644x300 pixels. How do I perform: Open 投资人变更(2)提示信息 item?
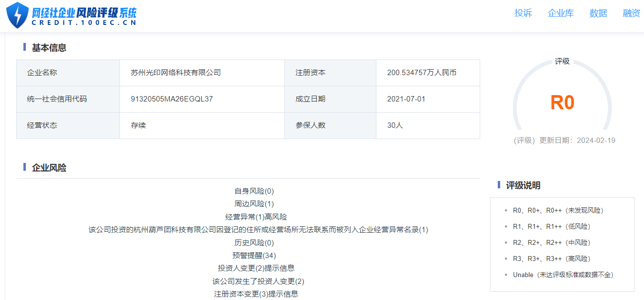[x=256, y=268]
